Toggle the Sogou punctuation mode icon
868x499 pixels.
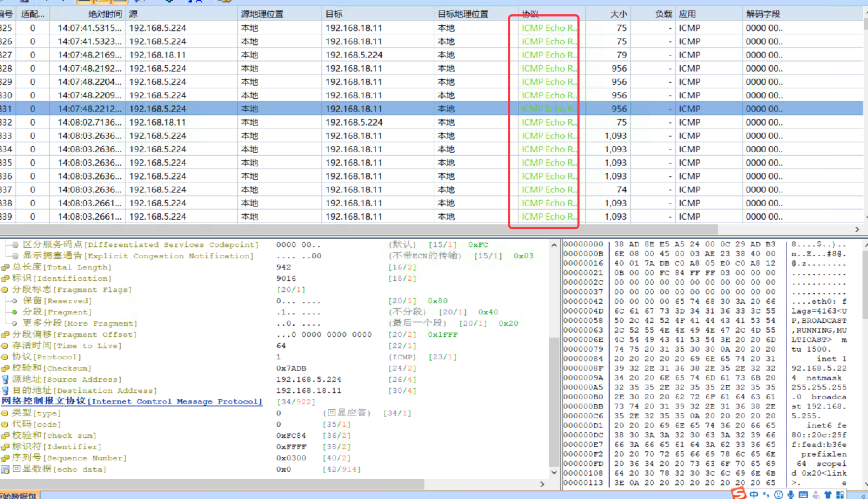pyautogui.click(x=766, y=494)
